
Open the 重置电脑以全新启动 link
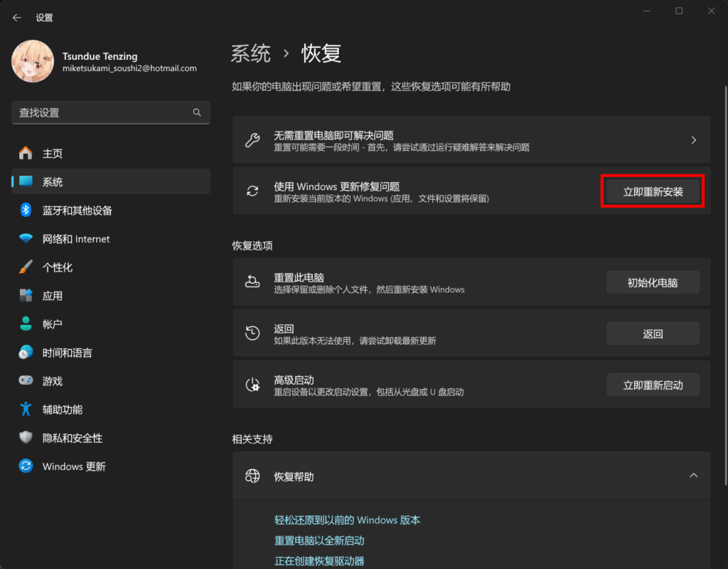click(x=319, y=541)
